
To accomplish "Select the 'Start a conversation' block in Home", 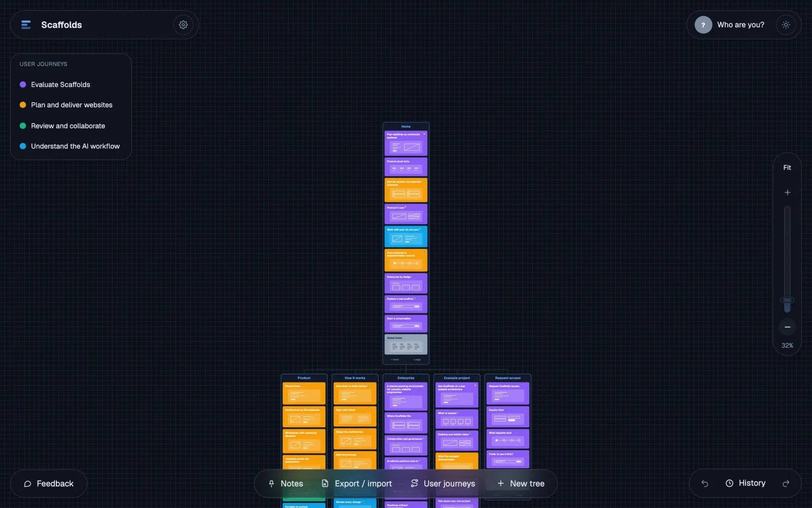I will click(406, 324).
